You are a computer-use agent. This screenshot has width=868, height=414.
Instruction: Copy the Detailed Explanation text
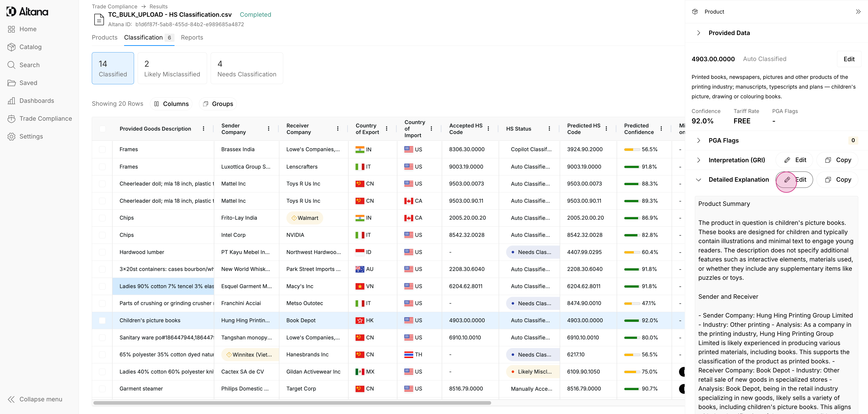point(837,180)
